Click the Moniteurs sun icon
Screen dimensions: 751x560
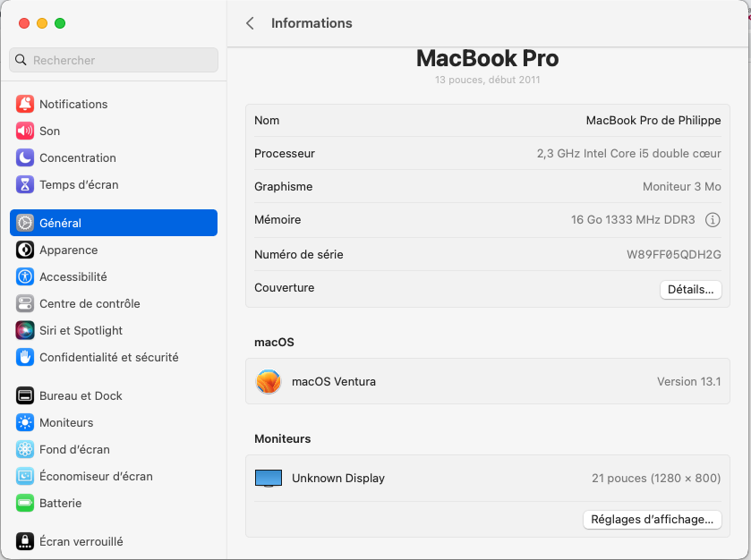pos(25,422)
